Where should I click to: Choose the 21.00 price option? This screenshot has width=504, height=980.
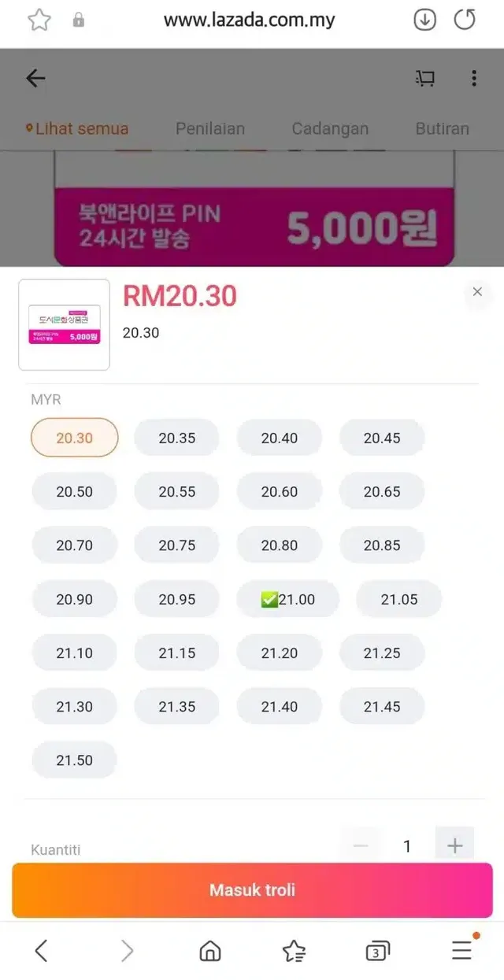pos(287,600)
